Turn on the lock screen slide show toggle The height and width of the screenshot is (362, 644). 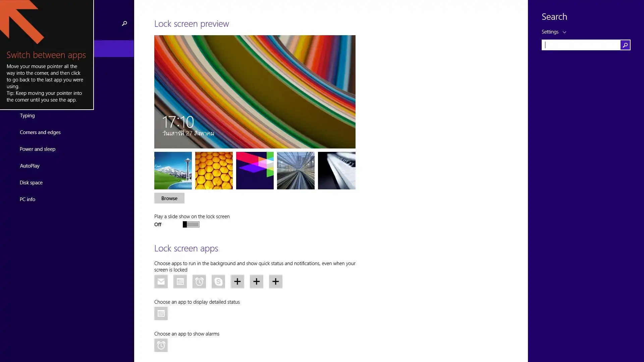click(x=191, y=224)
